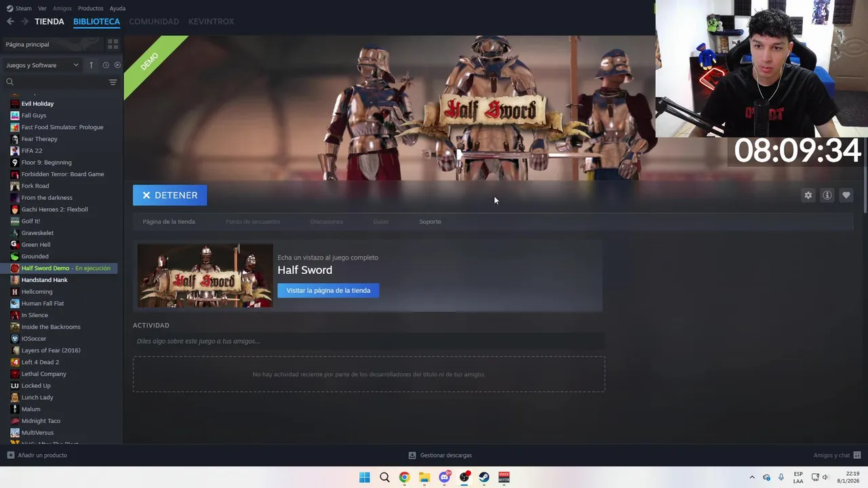The width and height of the screenshot is (868, 488).
Task: Open Voicemeeter taskbar icon
Action: 504,477
